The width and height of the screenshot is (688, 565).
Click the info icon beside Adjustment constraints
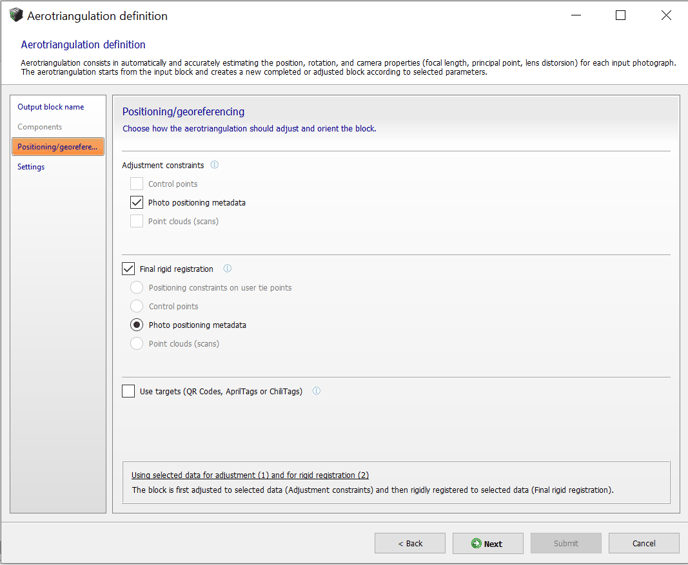[x=215, y=165]
